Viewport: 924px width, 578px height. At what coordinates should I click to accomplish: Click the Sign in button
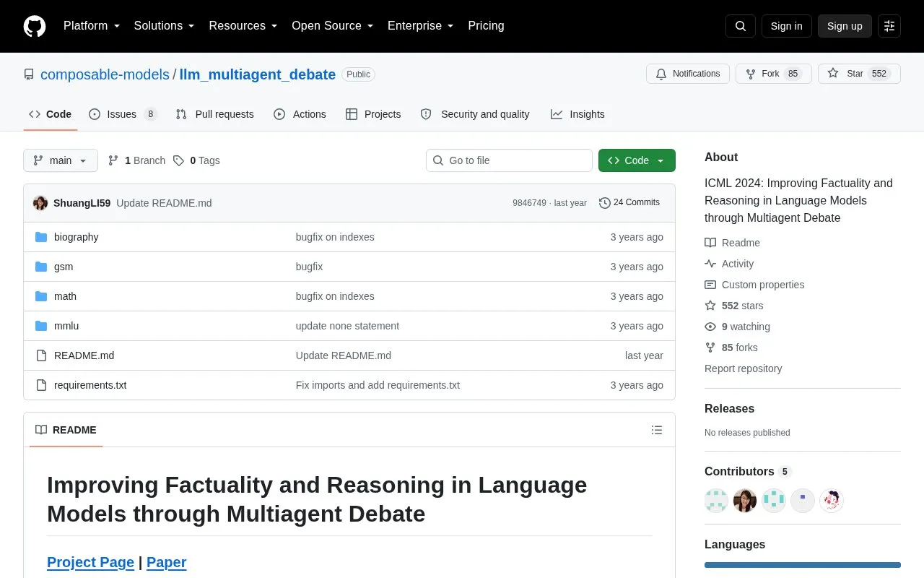pyautogui.click(x=786, y=26)
